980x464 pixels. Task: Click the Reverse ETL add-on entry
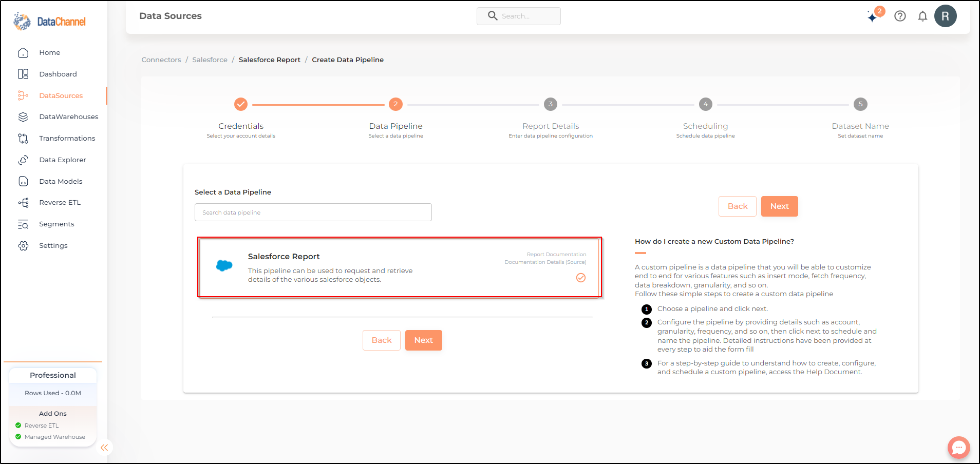coord(42,426)
